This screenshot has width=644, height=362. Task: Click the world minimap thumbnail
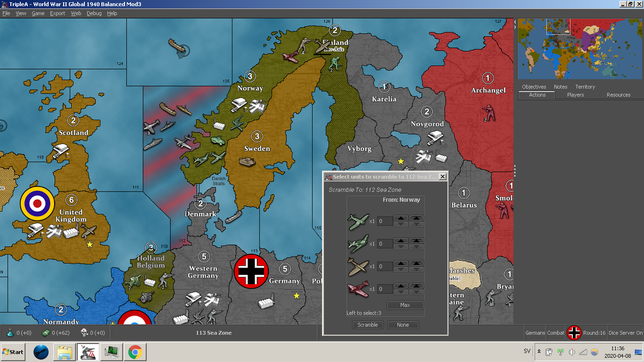[580, 49]
